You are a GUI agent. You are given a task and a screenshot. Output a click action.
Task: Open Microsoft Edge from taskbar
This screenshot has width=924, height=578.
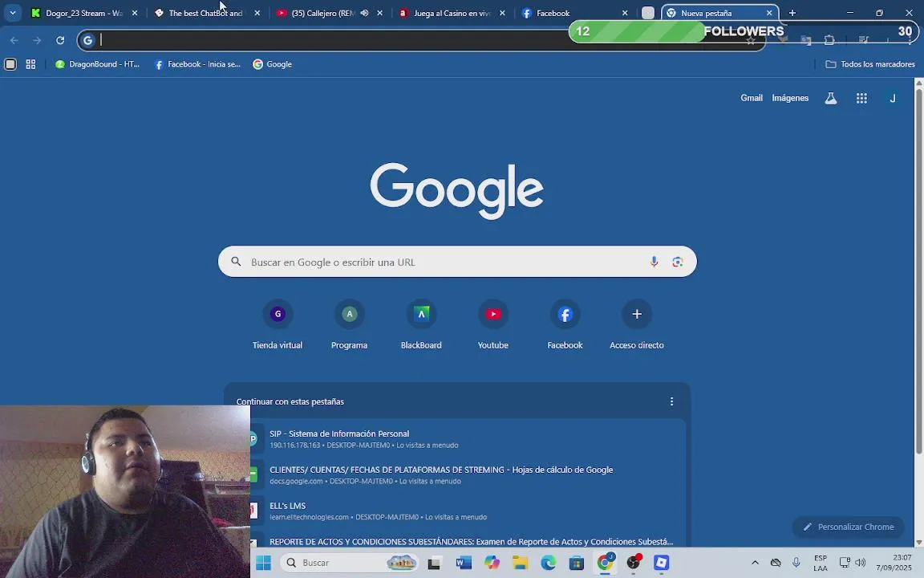pyautogui.click(x=548, y=563)
